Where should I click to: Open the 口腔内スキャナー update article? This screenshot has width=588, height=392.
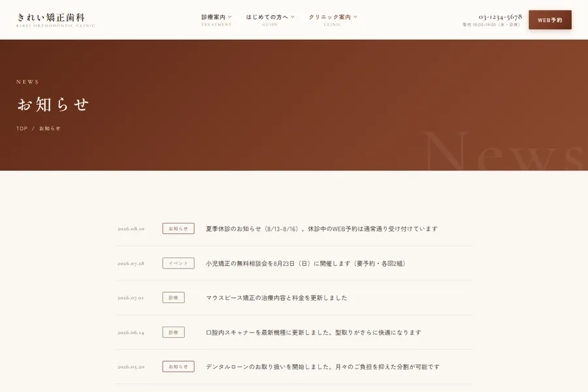coord(314,333)
